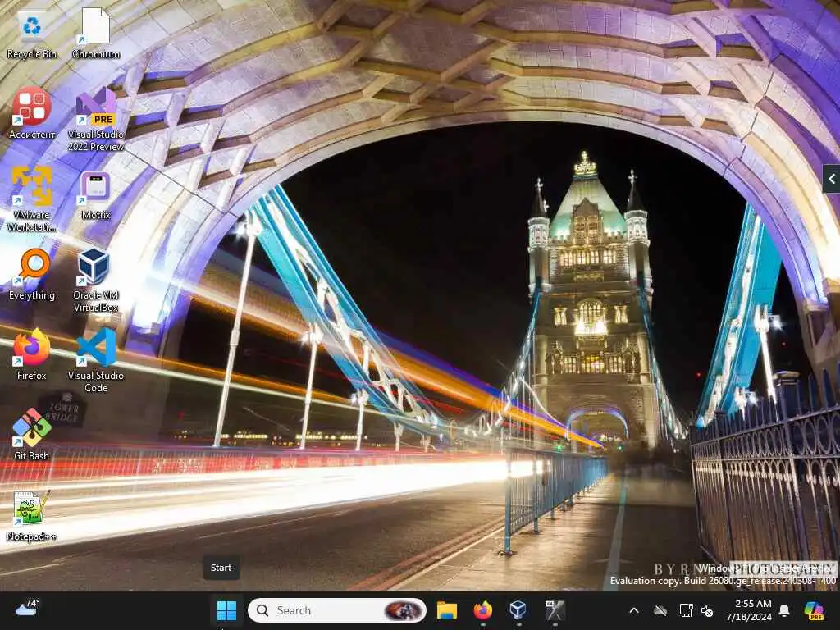The height and width of the screenshot is (630, 840).
Task: Switch to Firefox on the taskbar
Action: click(x=482, y=610)
